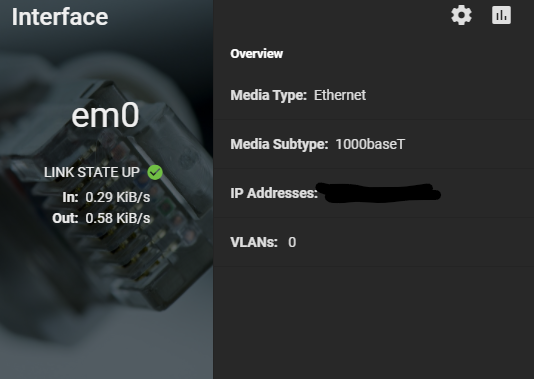This screenshot has width=534, height=379.
Task: Click the IP Addresses label
Action: (x=274, y=193)
